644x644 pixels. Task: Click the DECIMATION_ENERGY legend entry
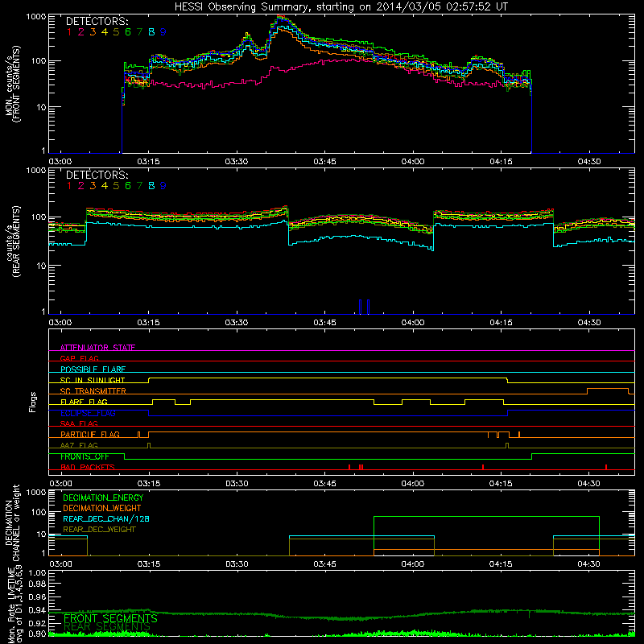103,497
